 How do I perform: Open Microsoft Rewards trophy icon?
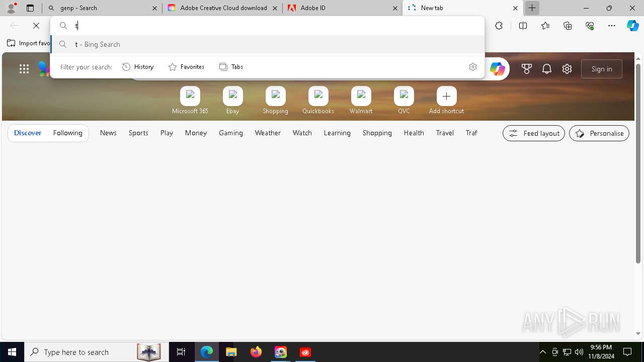tap(527, 69)
